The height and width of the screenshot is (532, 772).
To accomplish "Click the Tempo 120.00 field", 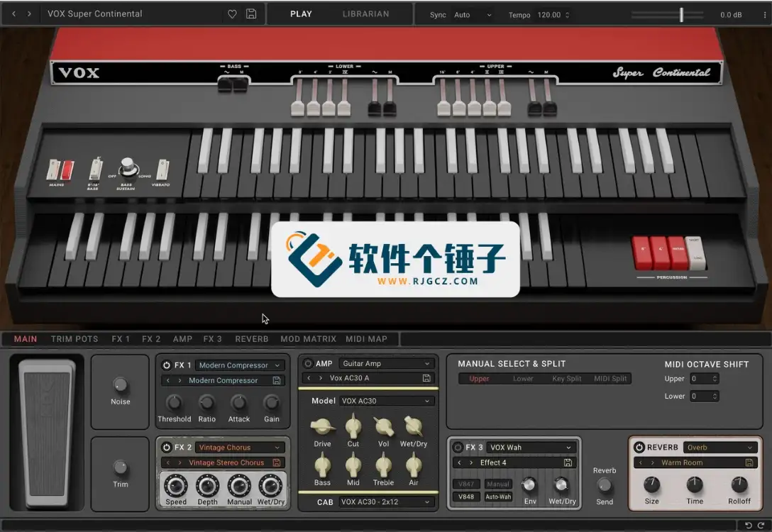I will 553,15.
